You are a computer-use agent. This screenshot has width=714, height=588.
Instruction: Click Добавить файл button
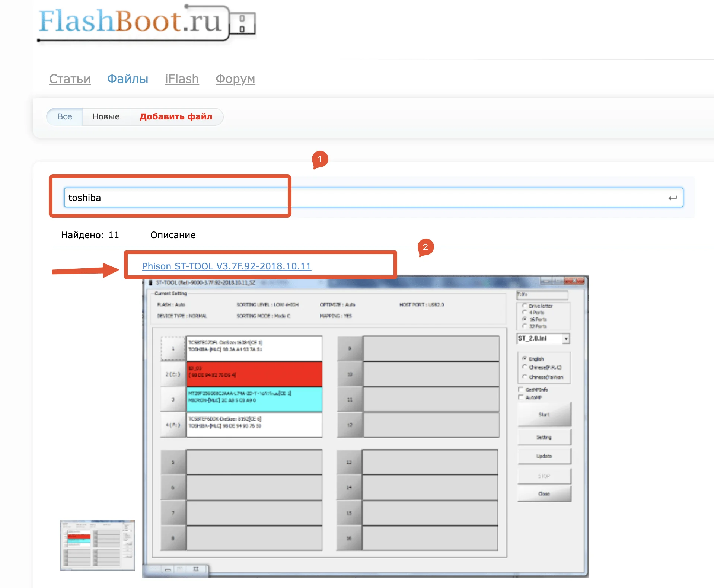(x=176, y=117)
